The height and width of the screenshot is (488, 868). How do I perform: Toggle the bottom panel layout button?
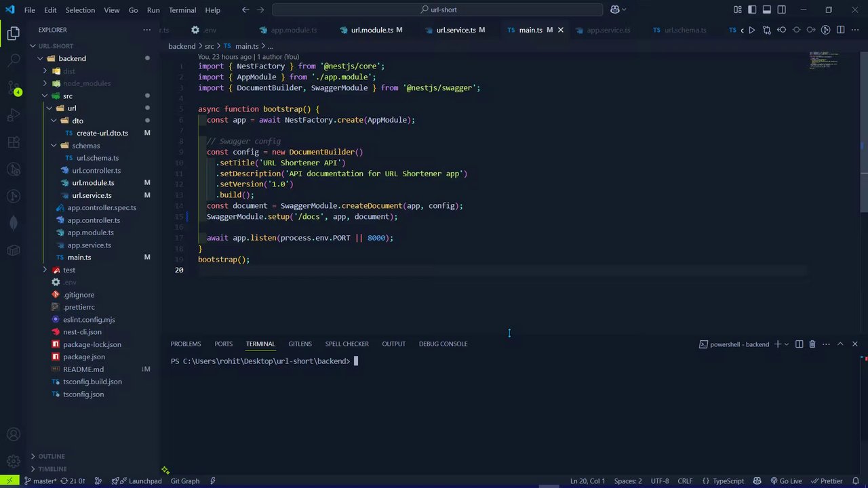tap(767, 9)
